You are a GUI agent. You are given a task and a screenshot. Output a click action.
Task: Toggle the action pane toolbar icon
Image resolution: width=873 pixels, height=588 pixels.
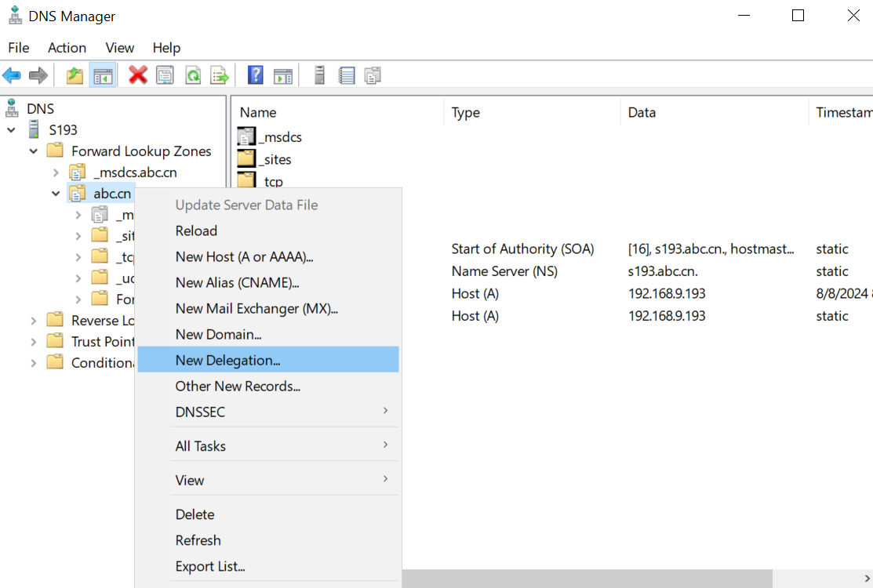point(283,75)
